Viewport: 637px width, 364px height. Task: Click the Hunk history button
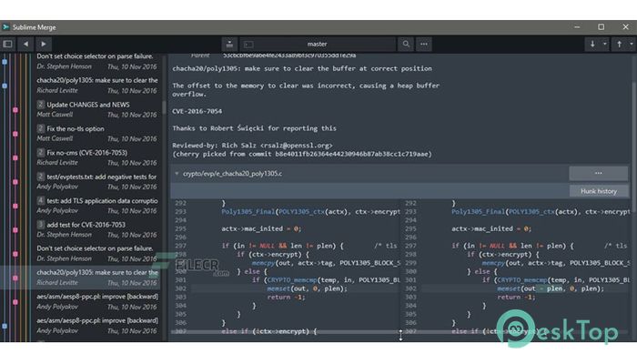(x=599, y=191)
